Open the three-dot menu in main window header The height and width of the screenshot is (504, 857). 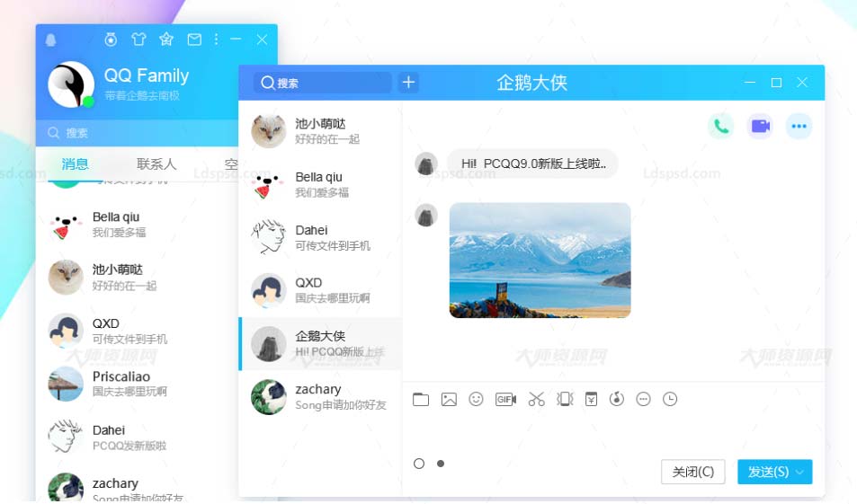point(217,40)
